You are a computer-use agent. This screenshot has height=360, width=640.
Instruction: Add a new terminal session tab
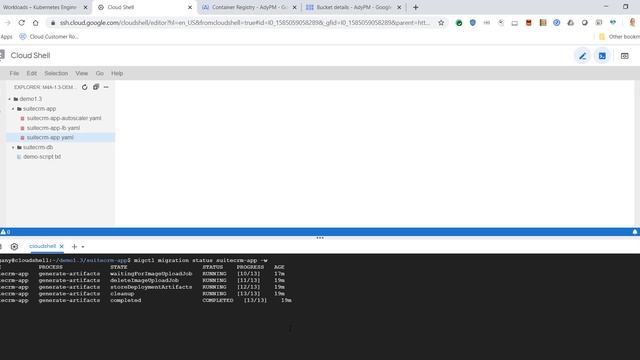tap(74, 247)
